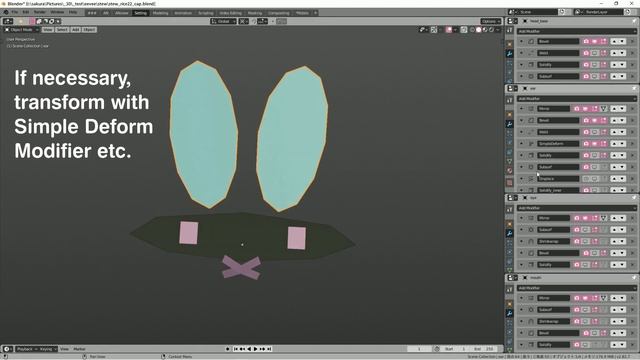Click the play animation button in timeline
The width and height of the screenshot is (640, 360).
[256, 349]
